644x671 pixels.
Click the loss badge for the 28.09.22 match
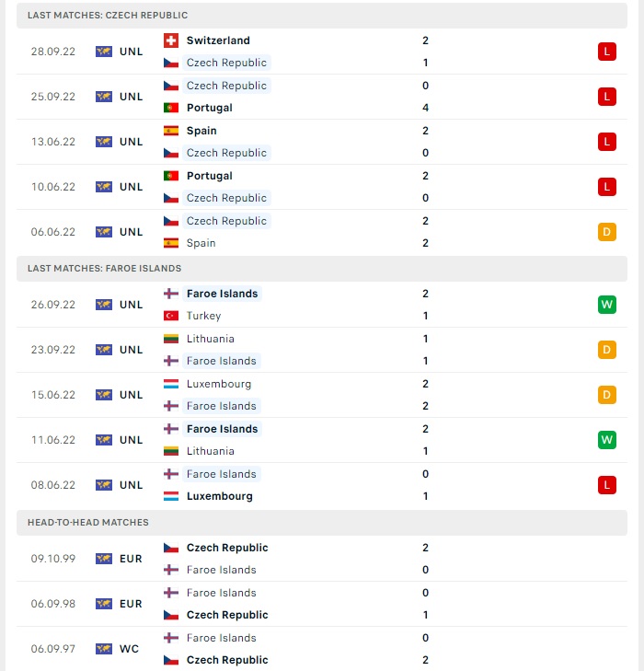(x=607, y=52)
